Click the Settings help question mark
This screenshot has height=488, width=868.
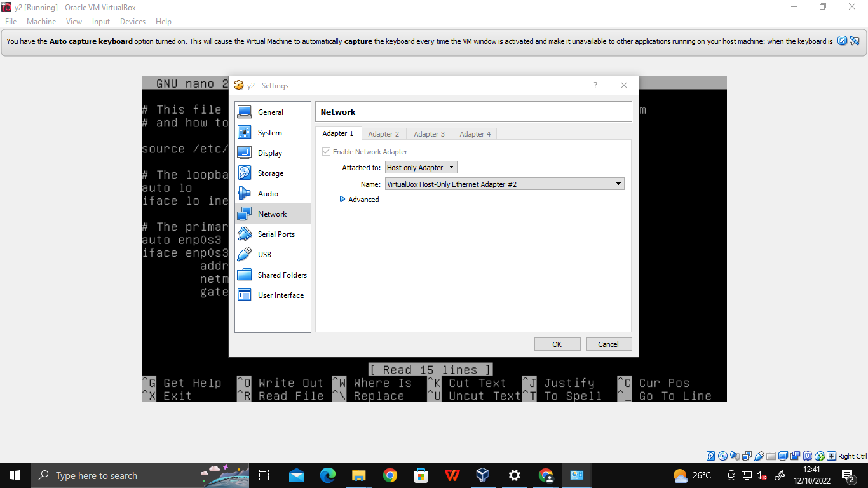(595, 85)
